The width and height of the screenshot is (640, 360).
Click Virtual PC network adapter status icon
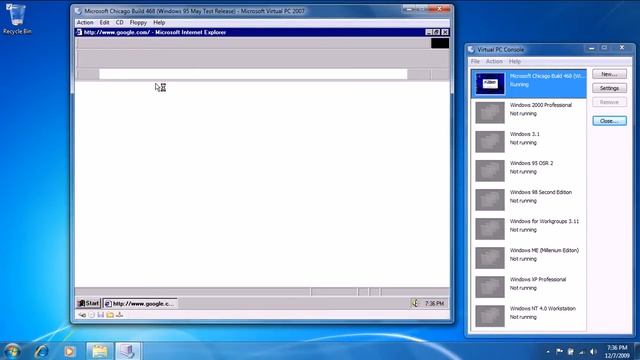coord(119,315)
